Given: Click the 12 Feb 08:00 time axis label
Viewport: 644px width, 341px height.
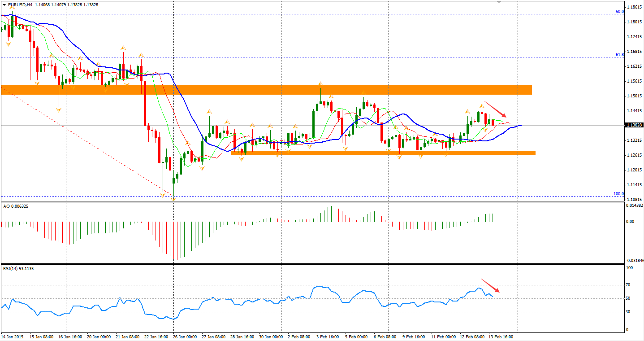Looking at the screenshot, I should click(473, 336).
